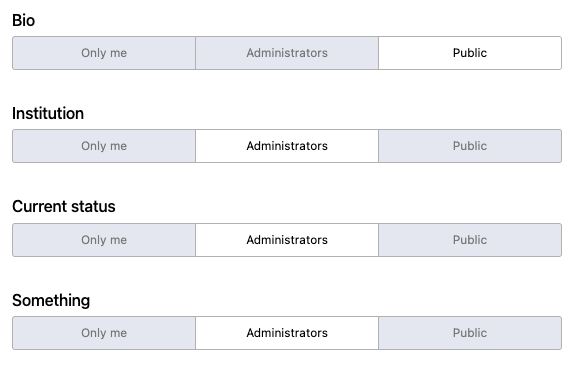
Task: Select Administrators option for Bio
Action: pos(287,53)
